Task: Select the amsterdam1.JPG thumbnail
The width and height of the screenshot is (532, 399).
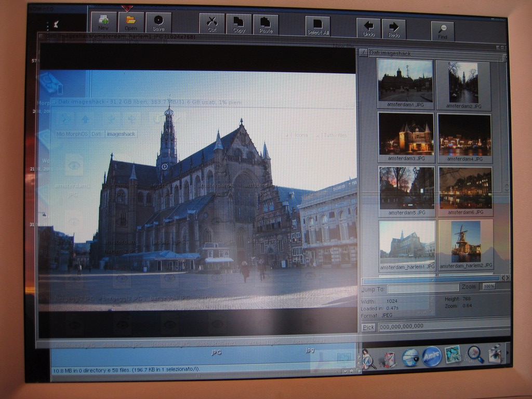Action: pyautogui.click(x=405, y=81)
